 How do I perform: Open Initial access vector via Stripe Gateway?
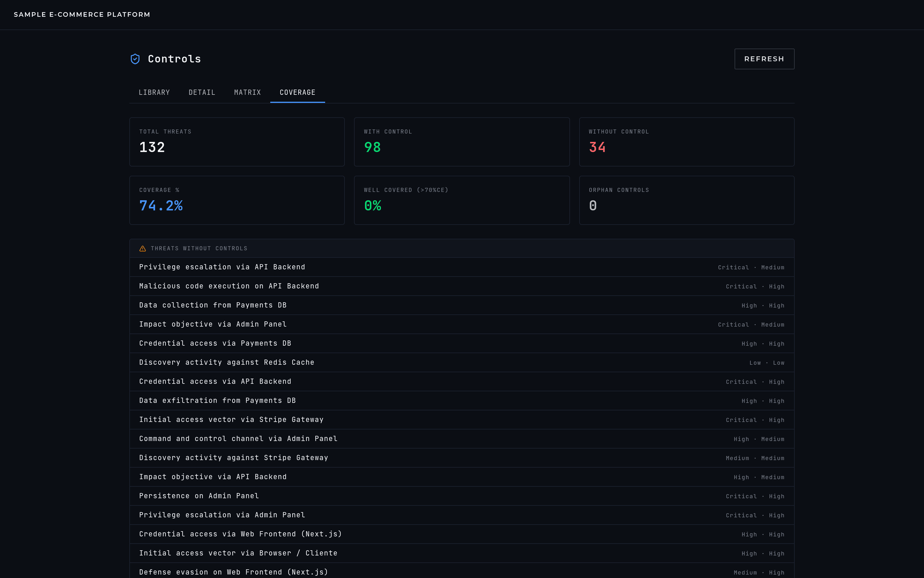click(x=462, y=420)
